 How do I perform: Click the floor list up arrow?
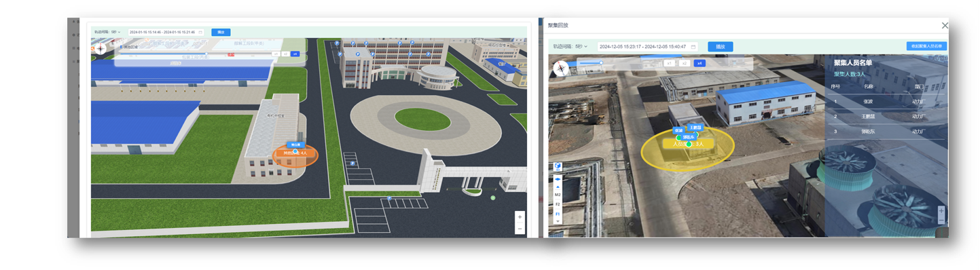tap(558, 187)
